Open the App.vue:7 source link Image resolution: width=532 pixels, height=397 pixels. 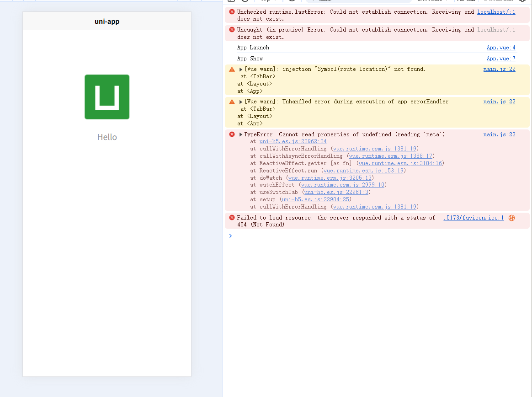click(501, 59)
